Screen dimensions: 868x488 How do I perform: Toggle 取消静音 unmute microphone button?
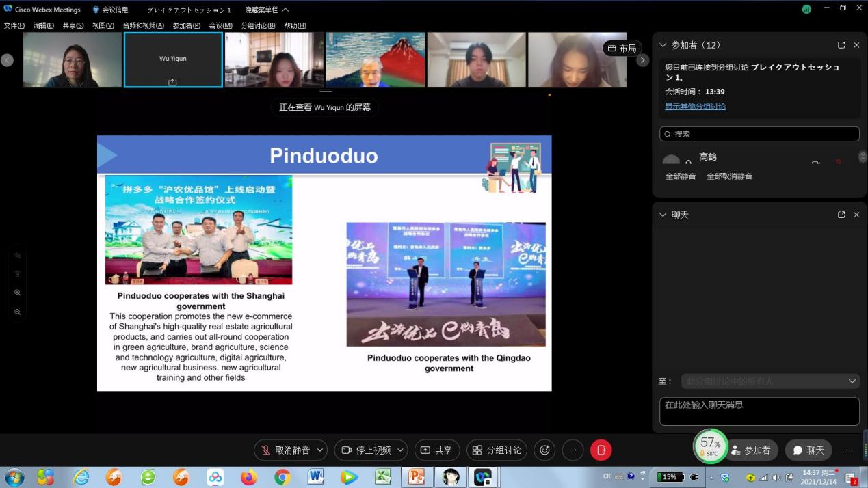click(285, 450)
